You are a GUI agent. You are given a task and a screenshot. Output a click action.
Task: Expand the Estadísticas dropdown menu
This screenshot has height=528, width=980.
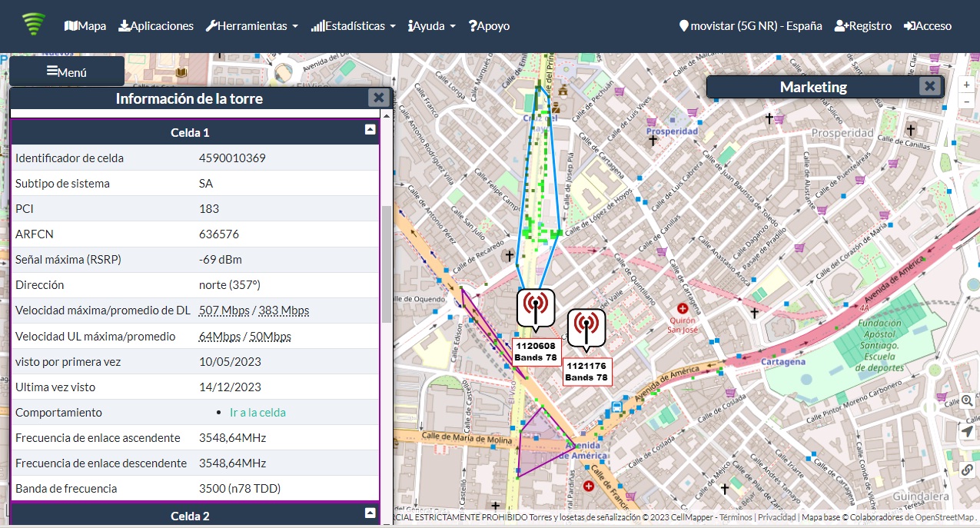click(354, 25)
